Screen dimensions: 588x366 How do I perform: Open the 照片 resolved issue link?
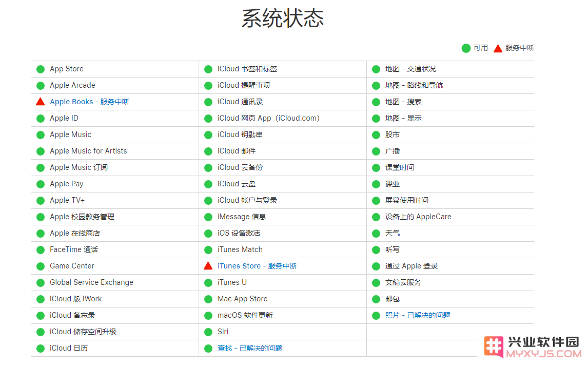click(417, 315)
